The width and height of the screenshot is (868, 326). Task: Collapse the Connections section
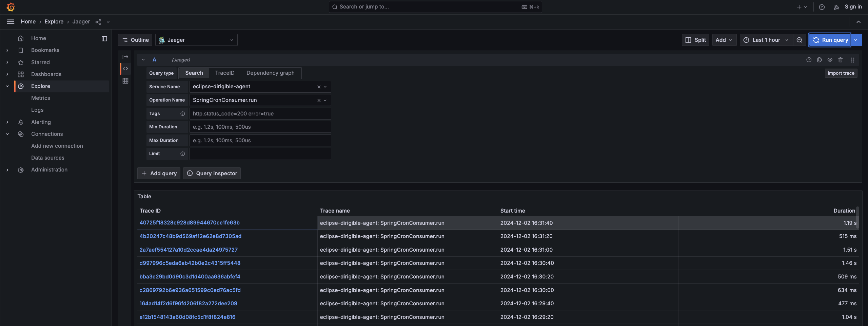pyautogui.click(x=7, y=134)
